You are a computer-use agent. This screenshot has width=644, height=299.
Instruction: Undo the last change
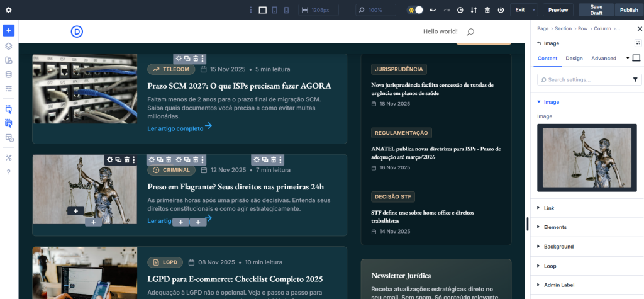(x=433, y=10)
